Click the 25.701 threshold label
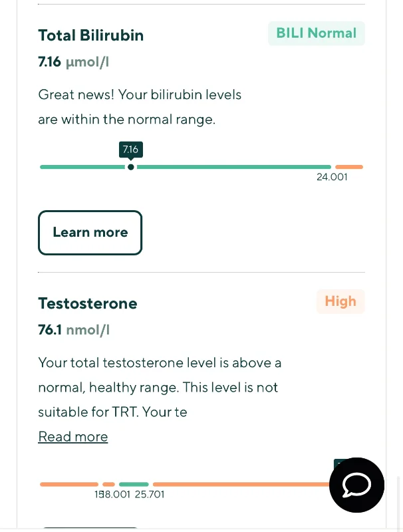 point(150,494)
